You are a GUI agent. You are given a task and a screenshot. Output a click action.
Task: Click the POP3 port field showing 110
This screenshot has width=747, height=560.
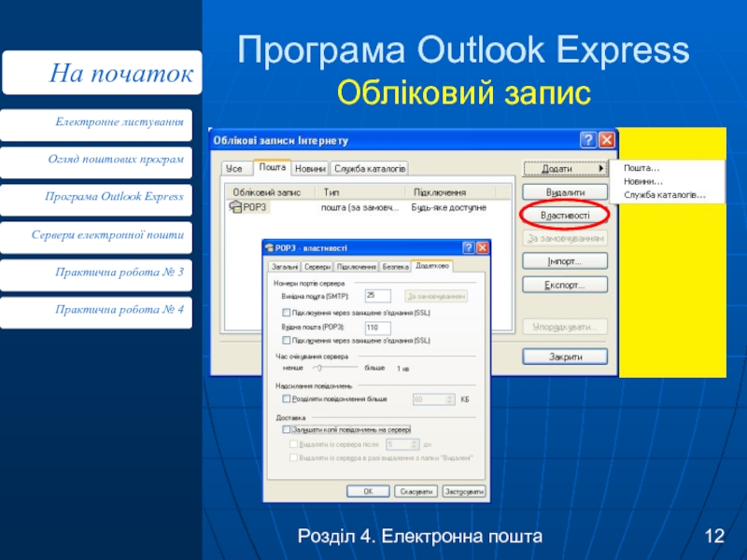[x=378, y=328]
